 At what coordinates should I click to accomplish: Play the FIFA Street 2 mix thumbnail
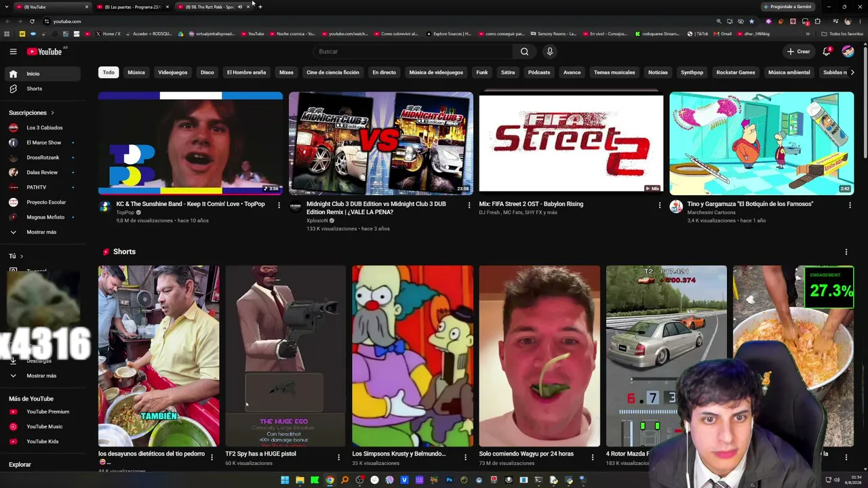click(x=571, y=144)
